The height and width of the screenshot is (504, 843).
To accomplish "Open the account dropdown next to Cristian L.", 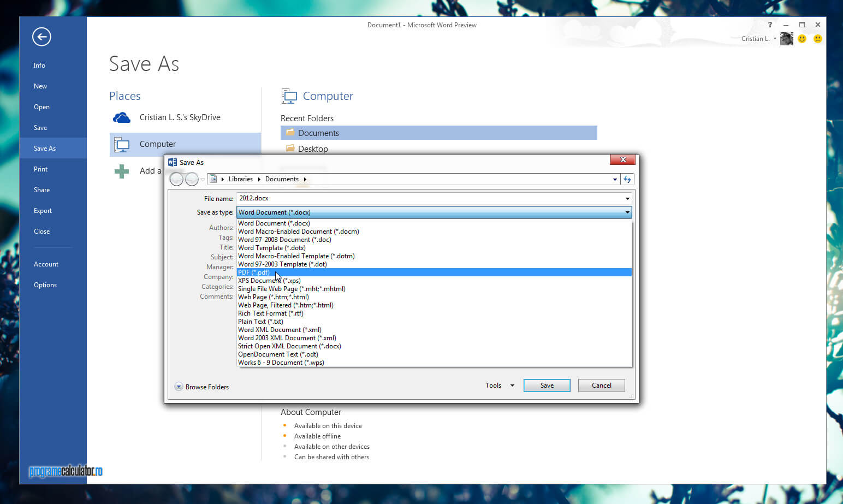I will [x=775, y=39].
